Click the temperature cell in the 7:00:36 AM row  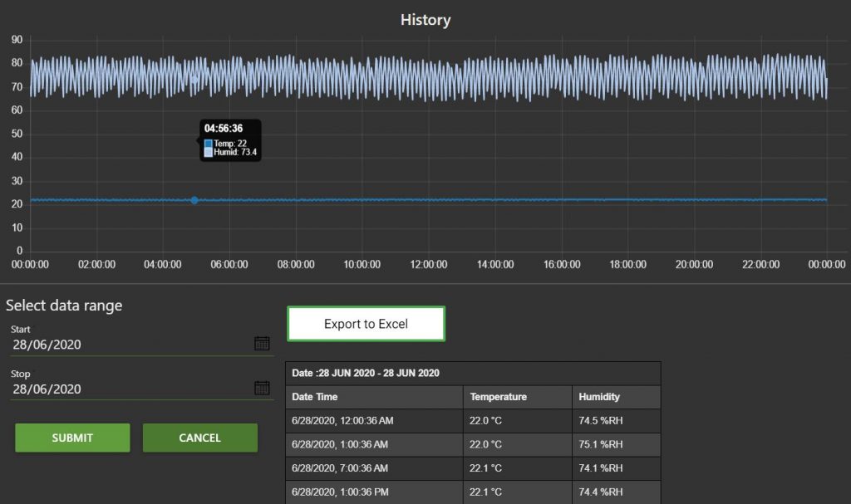pyautogui.click(x=518, y=468)
